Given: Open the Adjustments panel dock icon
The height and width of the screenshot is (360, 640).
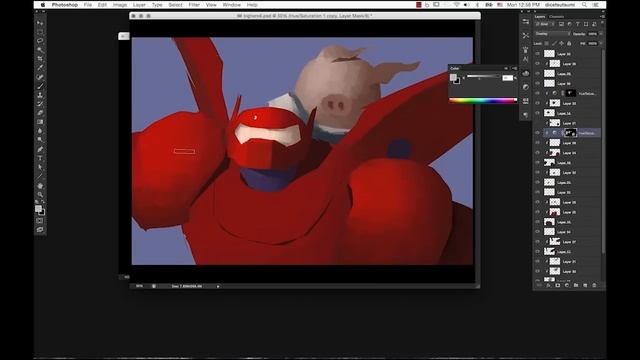Looking at the screenshot, I should point(526,87).
